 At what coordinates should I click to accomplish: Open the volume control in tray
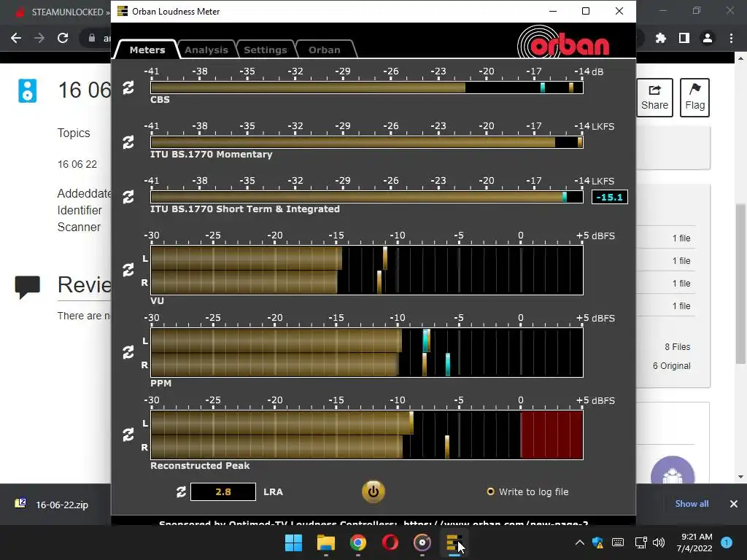(659, 542)
